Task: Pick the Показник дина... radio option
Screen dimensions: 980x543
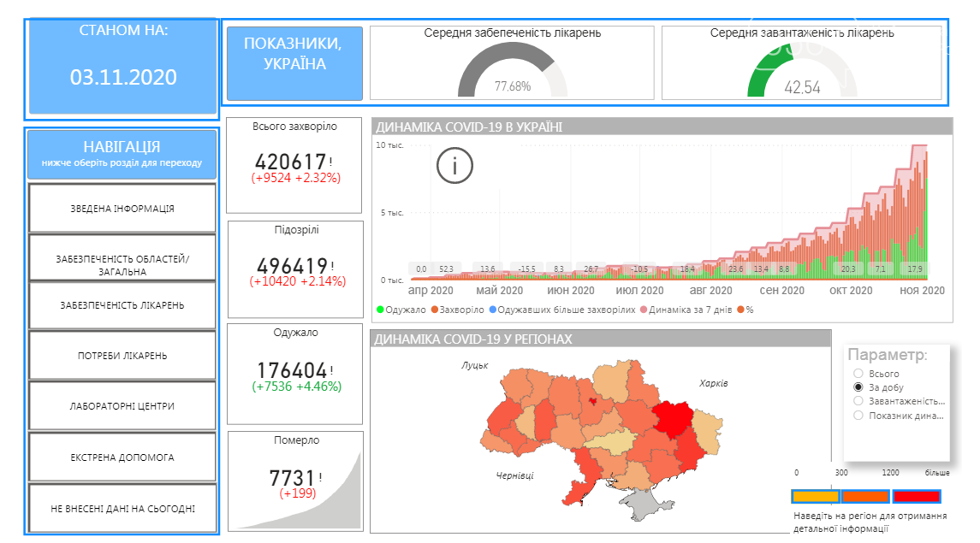Action: [858, 416]
